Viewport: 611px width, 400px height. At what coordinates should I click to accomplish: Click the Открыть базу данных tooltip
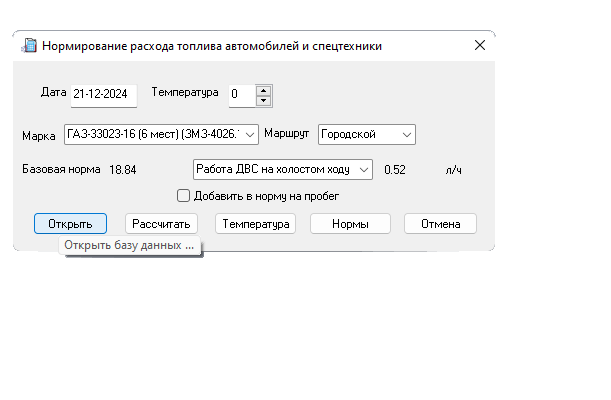point(129,245)
